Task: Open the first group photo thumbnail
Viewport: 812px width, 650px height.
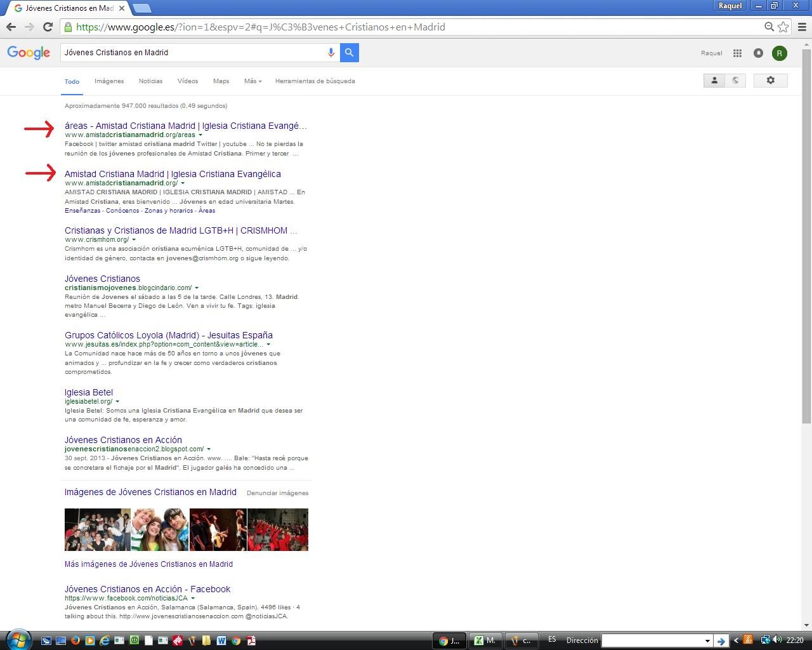Action: point(97,529)
